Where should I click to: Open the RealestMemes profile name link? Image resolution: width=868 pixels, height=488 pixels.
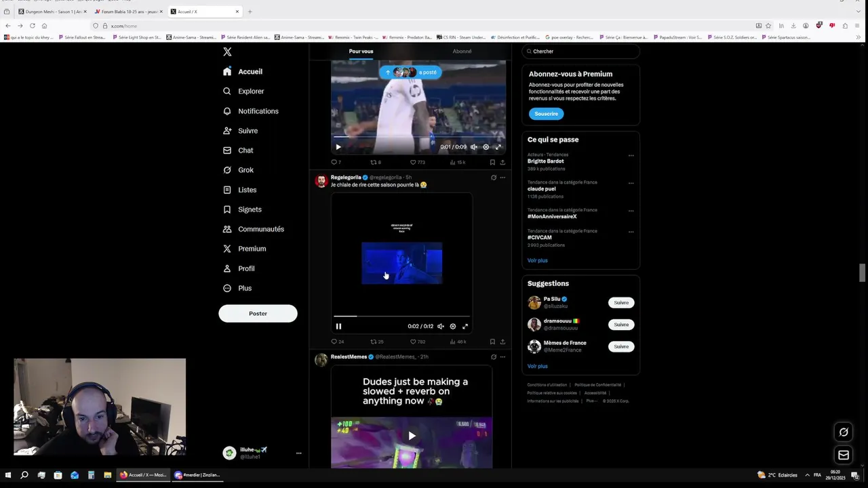click(349, 357)
